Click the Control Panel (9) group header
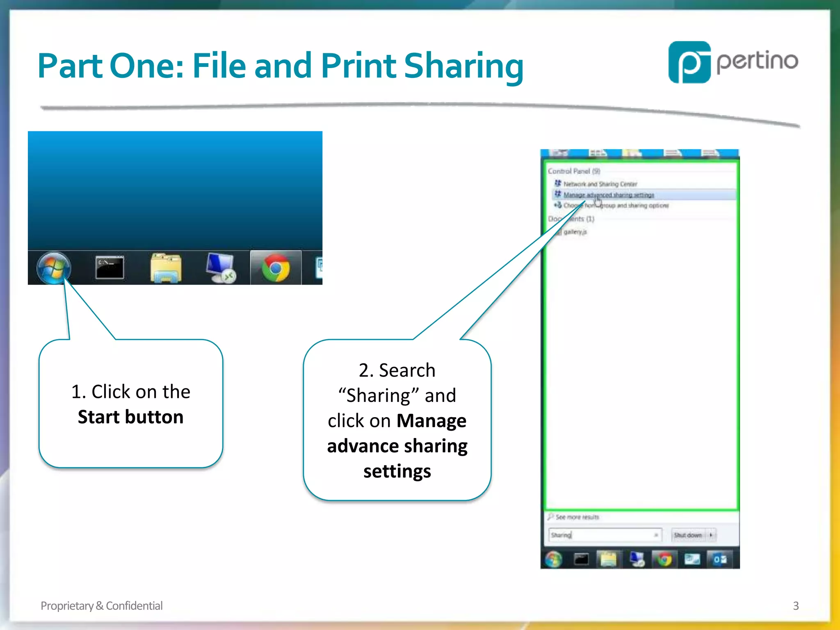840x630 pixels. click(574, 171)
